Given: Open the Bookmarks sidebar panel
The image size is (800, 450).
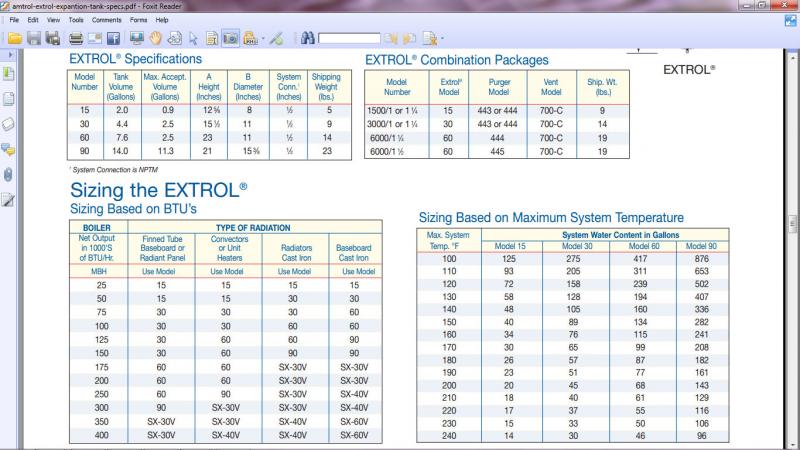Looking at the screenshot, I should [x=9, y=73].
